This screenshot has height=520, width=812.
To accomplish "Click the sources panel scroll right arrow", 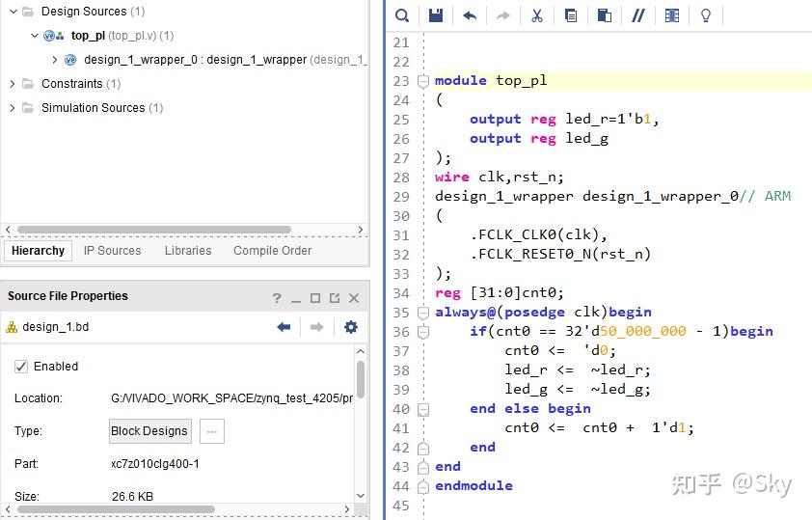I will tap(361, 230).
